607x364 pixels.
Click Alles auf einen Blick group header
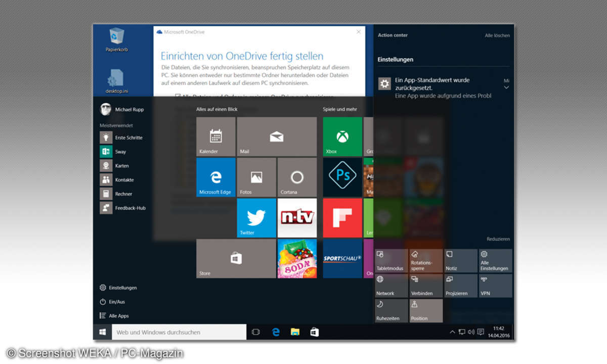click(216, 109)
